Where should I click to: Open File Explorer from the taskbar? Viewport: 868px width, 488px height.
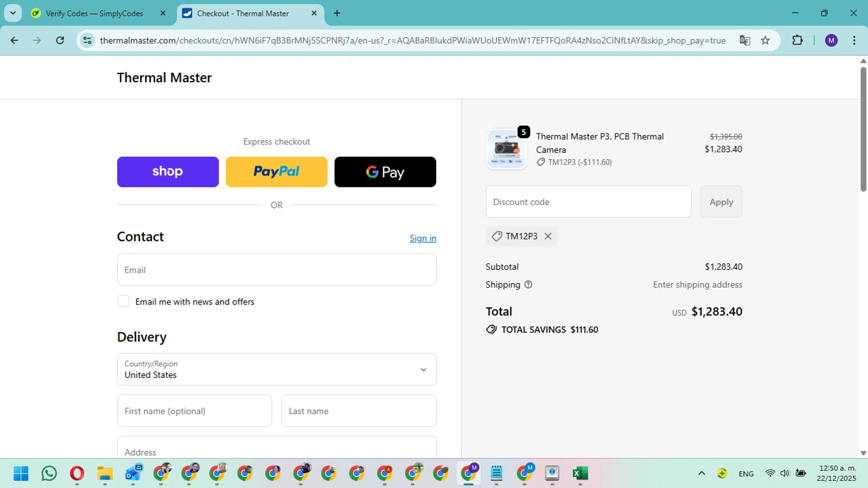[105, 474]
